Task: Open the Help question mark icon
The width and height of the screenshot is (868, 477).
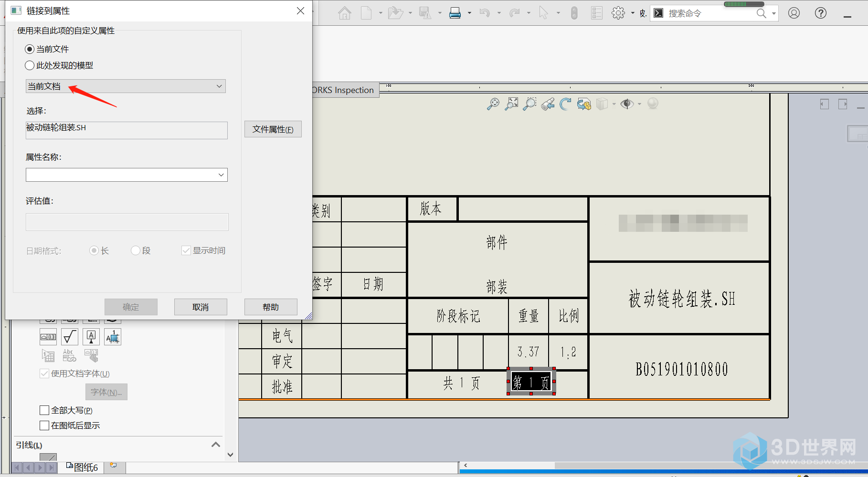Action: [x=821, y=13]
